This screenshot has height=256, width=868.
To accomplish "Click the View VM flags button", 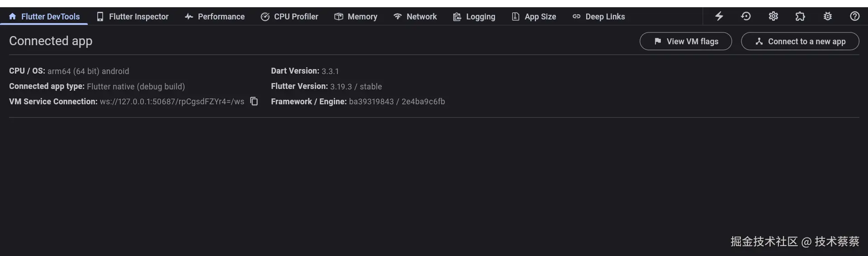I will click(686, 41).
